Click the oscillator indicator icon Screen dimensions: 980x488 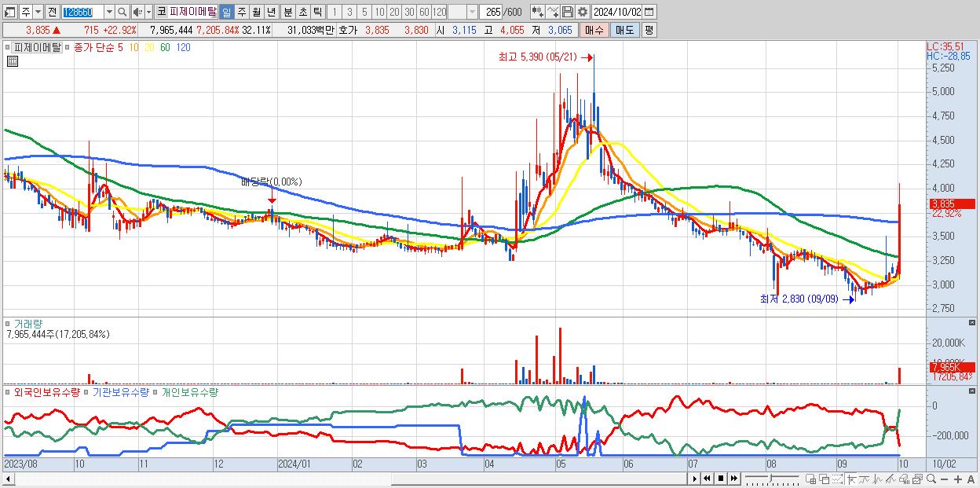coord(878,479)
